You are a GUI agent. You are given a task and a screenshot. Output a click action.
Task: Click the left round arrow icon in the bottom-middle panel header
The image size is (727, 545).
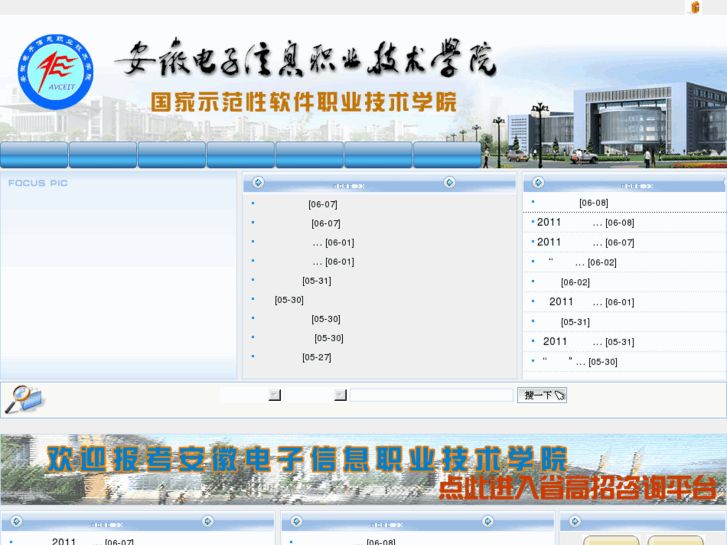pos(296,521)
